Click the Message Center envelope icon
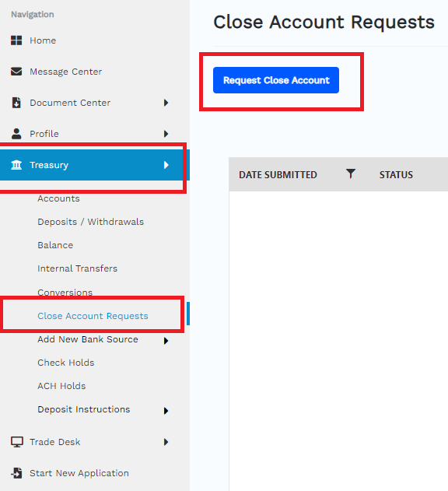 point(16,72)
